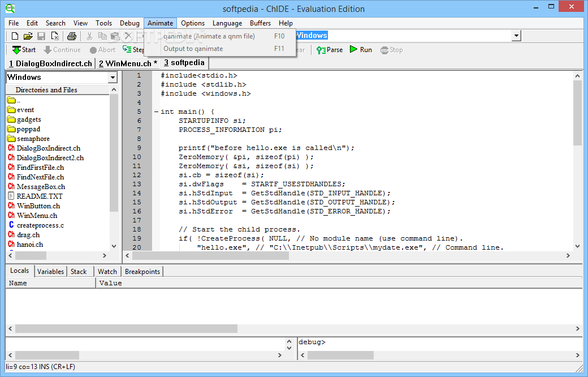Choose Output to qanimate entry
This screenshot has width=588, height=377.
point(220,49)
